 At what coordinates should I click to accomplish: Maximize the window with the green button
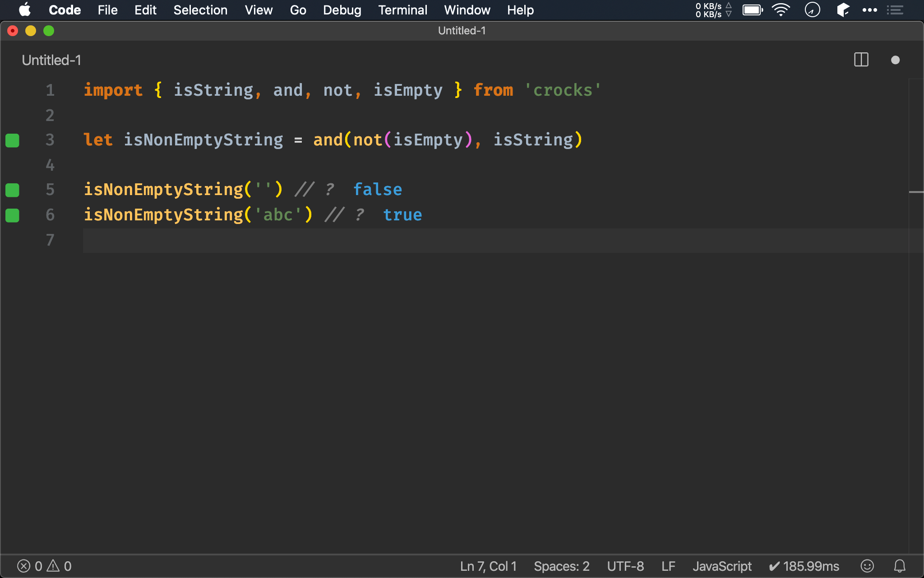[49, 31]
